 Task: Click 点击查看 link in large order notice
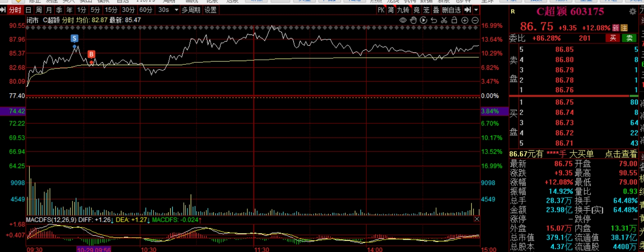click(621, 154)
